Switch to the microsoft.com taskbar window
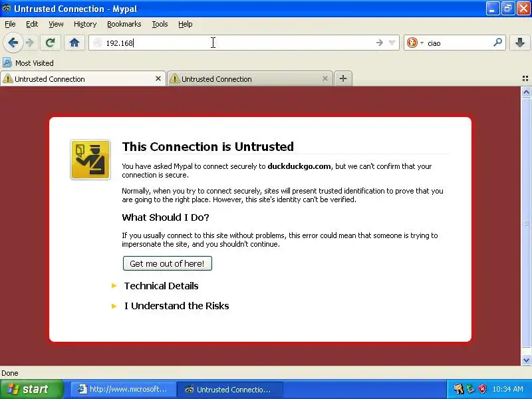This screenshot has width=532, height=399. pos(124,389)
